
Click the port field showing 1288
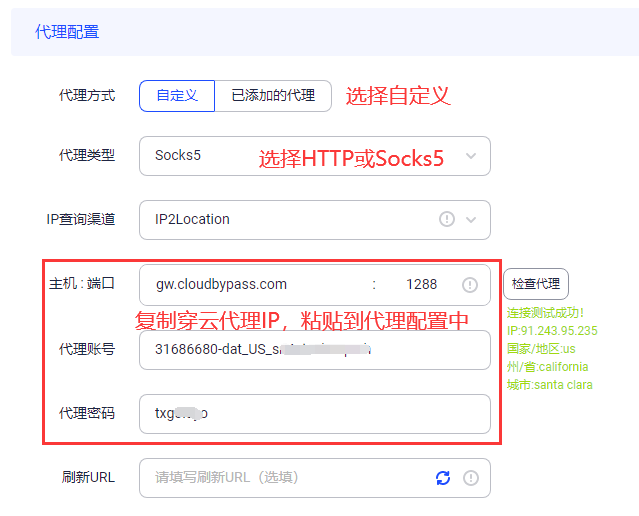[x=421, y=284]
